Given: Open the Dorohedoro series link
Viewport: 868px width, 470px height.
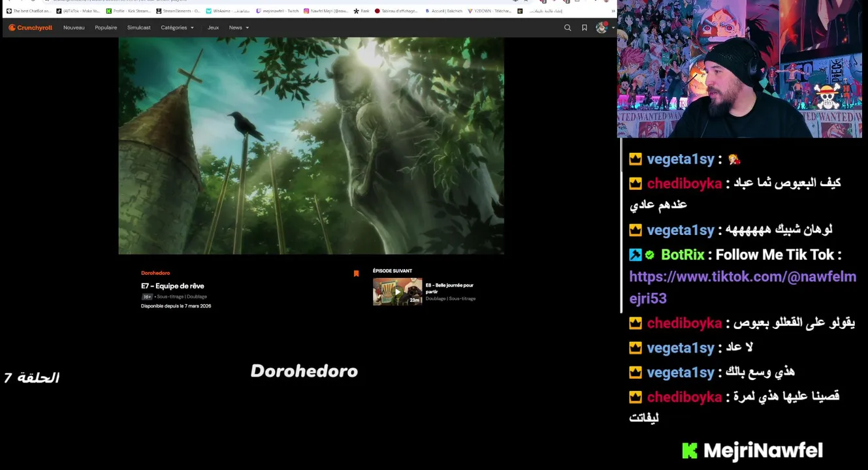Looking at the screenshot, I should click(x=155, y=273).
